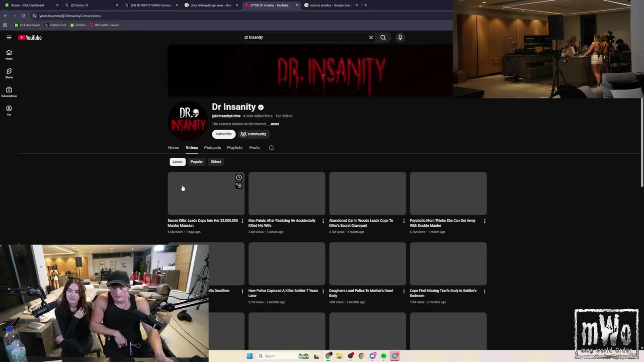Open the Posts tab
The image size is (644, 362).
coord(254,148)
